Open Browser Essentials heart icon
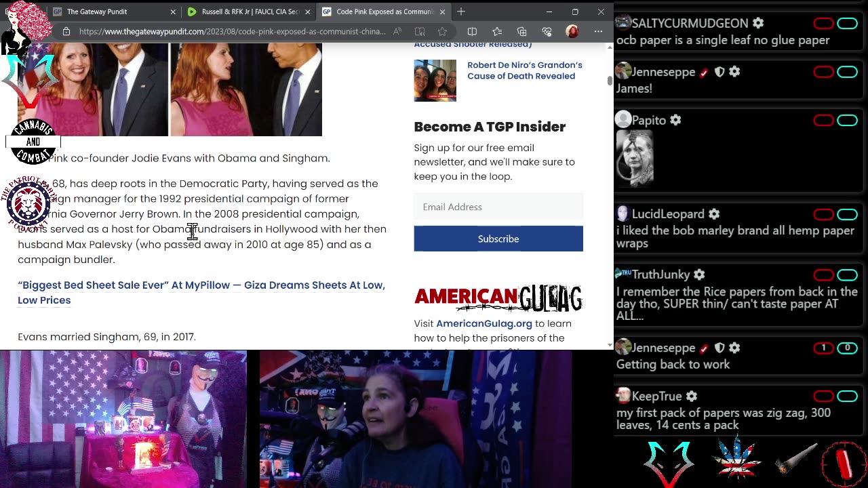868x488 pixels. 547,31
